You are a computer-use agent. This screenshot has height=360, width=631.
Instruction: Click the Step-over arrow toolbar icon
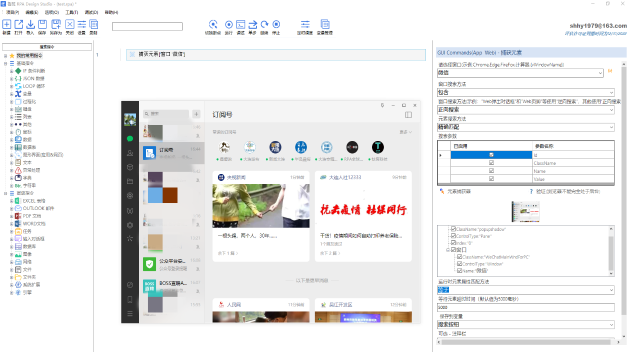(252, 25)
